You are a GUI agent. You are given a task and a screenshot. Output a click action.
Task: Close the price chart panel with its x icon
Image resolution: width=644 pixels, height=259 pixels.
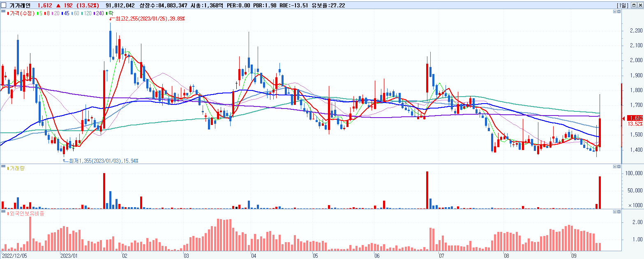pyautogui.click(x=620, y=12)
